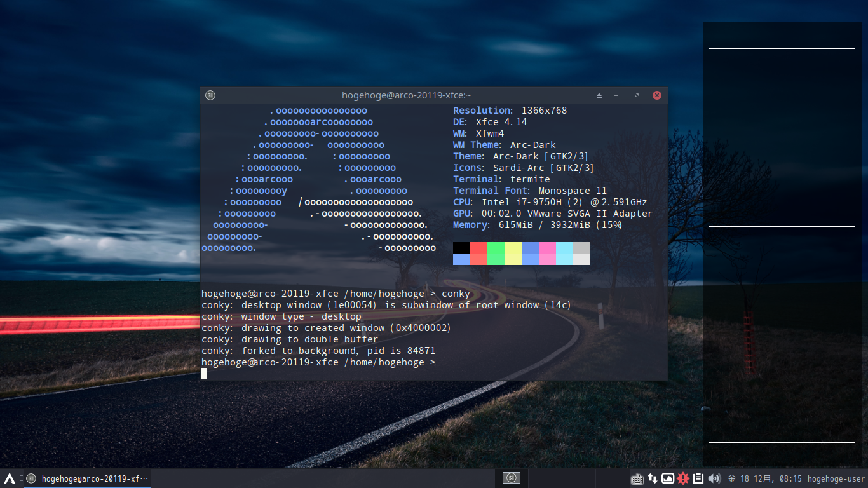868x488 pixels.
Task: Roll up the terminal window with shade button
Action: [599, 95]
